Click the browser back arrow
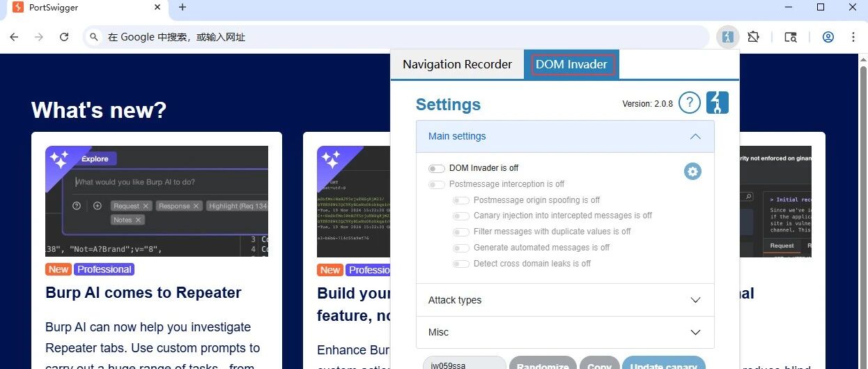The width and height of the screenshot is (868, 369). (14, 37)
